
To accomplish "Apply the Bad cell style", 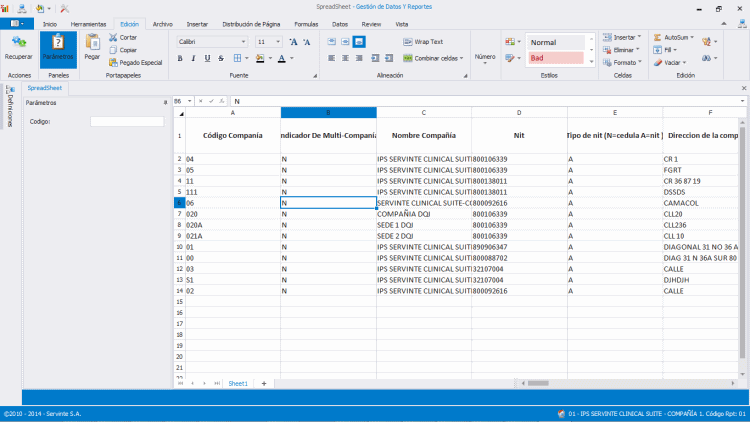I will [555, 58].
